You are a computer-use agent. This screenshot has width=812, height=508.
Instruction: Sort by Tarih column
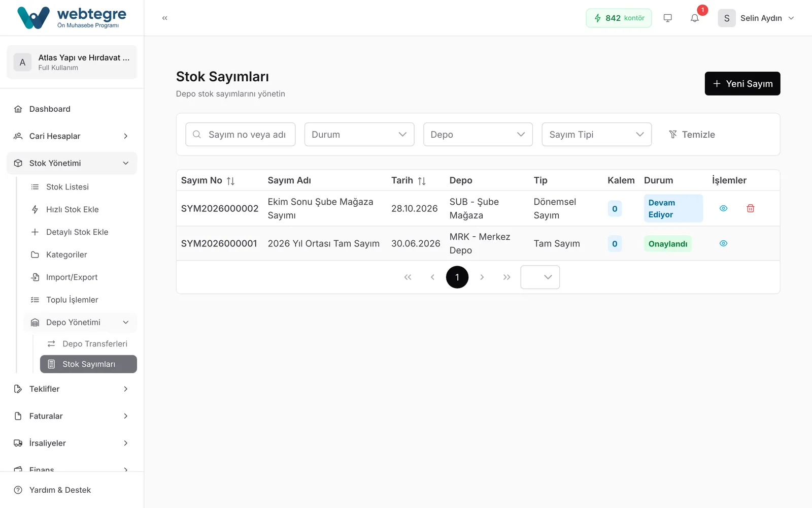point(422,181)
